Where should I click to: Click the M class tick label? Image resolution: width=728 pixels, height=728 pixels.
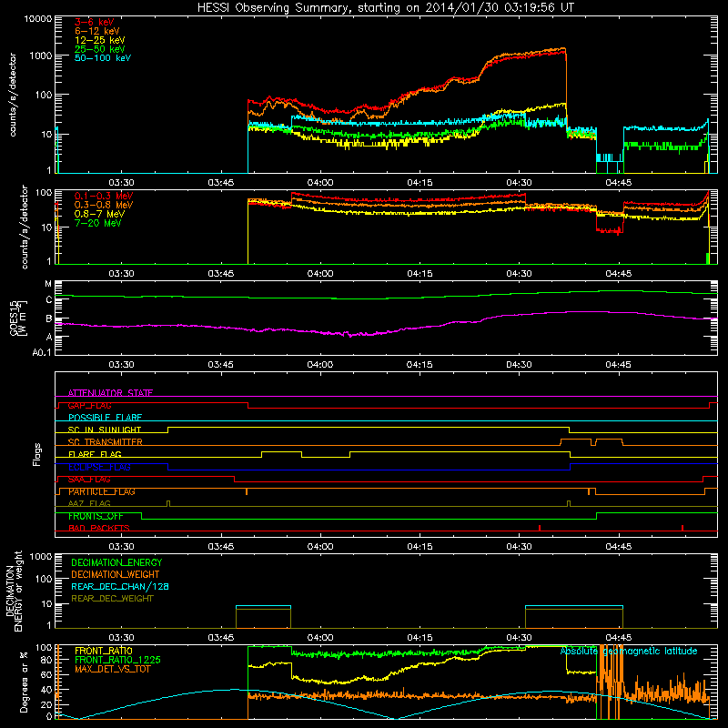pyautogui.click(x=48, y=284)
